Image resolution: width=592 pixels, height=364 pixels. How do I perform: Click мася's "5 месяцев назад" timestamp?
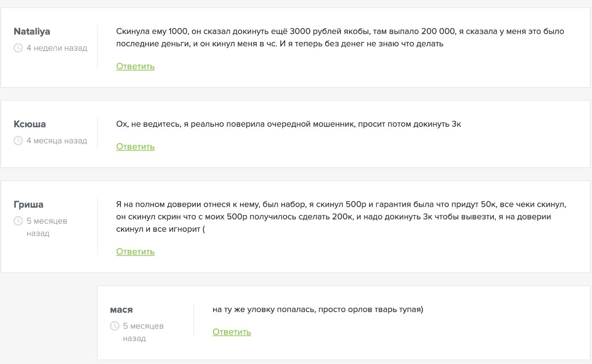(x=143, y=332)
